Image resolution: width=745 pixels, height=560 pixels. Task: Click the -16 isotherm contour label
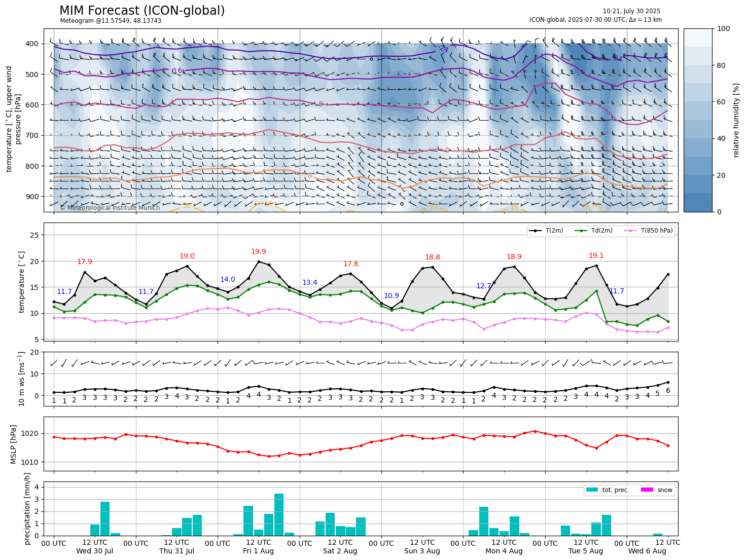click(x=176, y=71)
